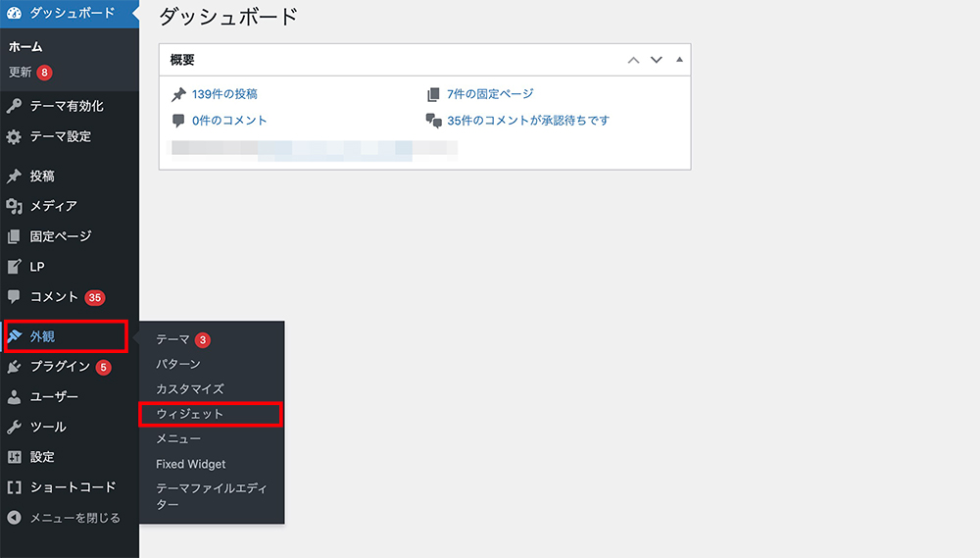This screenshot has width=980, height=558.
Task: Collapse the 概要 panel with triangle toggle
Action: tap(679, 60)
